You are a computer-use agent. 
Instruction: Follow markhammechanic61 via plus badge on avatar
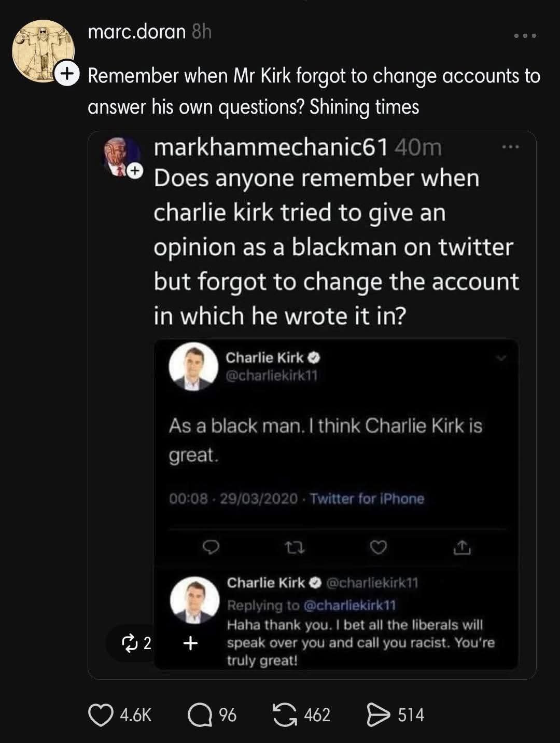point(134,171)
